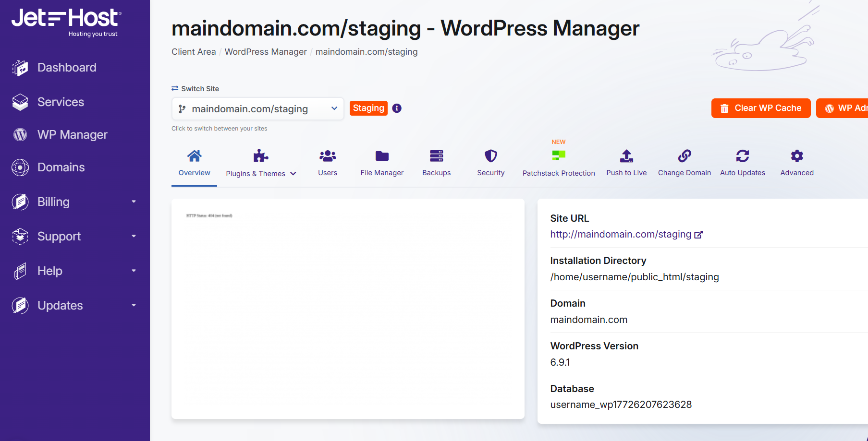This screenshot has height=441, width=868.
Task: Open WP Manager from the sidebar
Action: (72, 134)
